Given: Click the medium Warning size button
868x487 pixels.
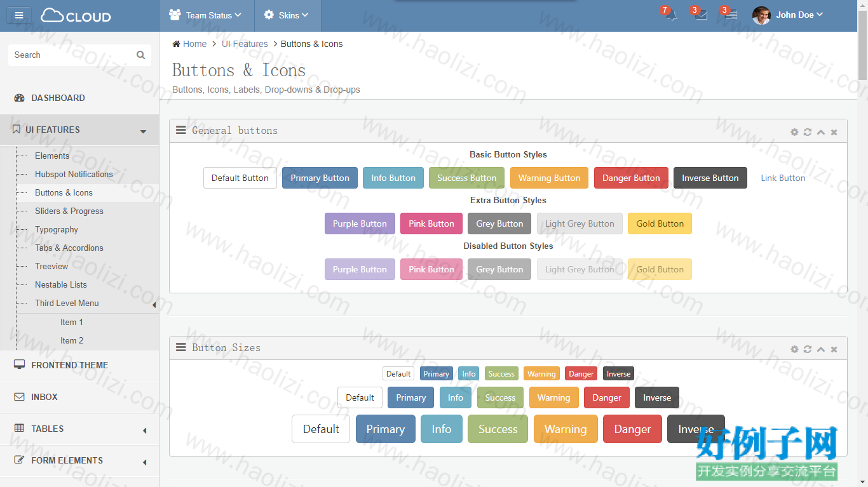Looking at the screenshot, I should click(x=553, y=398).
